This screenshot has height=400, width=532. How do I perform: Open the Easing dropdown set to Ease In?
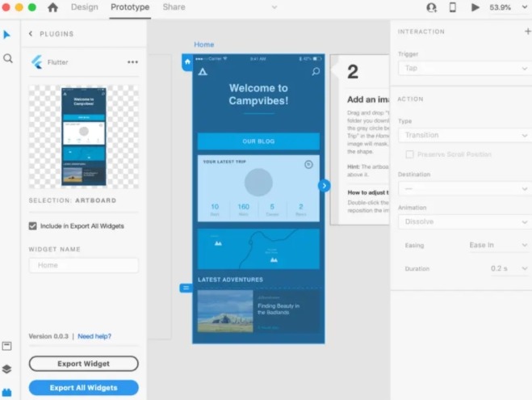pyautogui.click(x=498, y=245)
